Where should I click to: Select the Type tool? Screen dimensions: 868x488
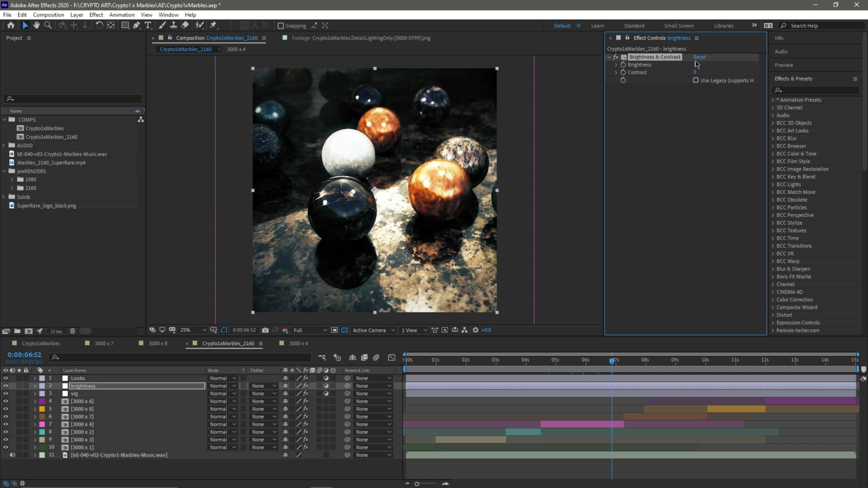pos(148,25)
